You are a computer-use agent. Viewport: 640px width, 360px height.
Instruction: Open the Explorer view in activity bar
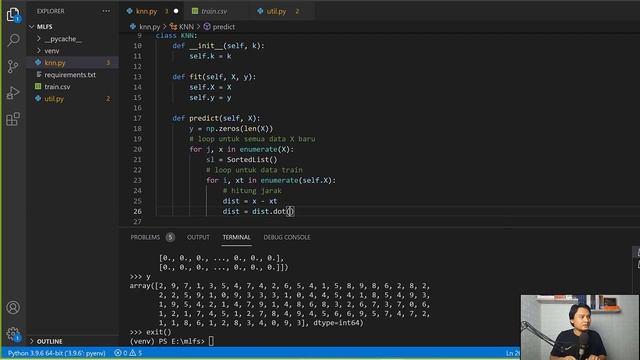13,14
